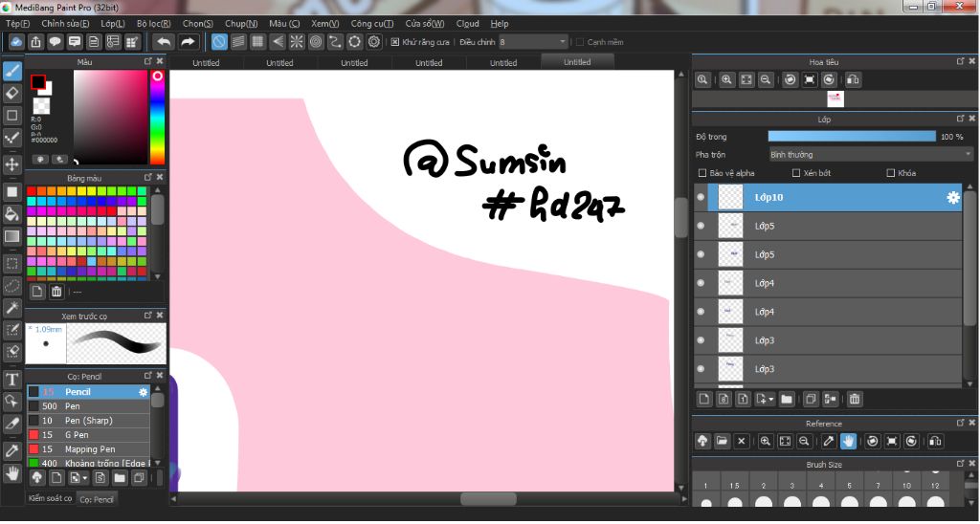This screenshot has height=524, width=980.
Task: Click the Undo arrow
Action: point(164,42)
